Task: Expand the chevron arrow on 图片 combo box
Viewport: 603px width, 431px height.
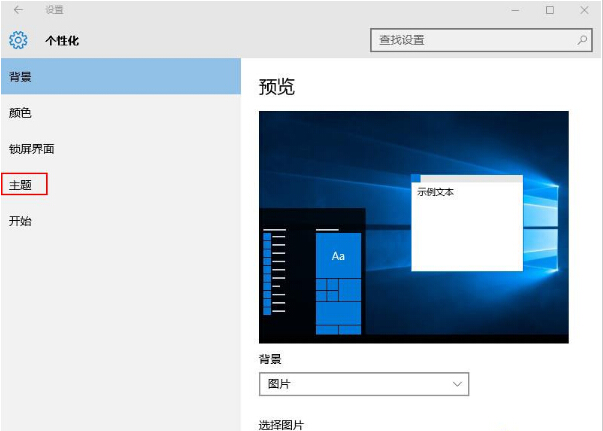Action: click(457, 384)
